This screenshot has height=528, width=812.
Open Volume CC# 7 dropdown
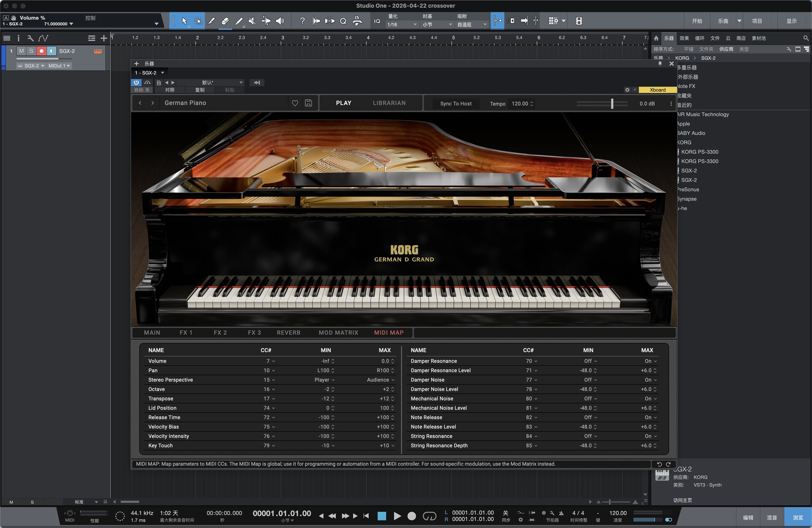[x=271, y=361]
